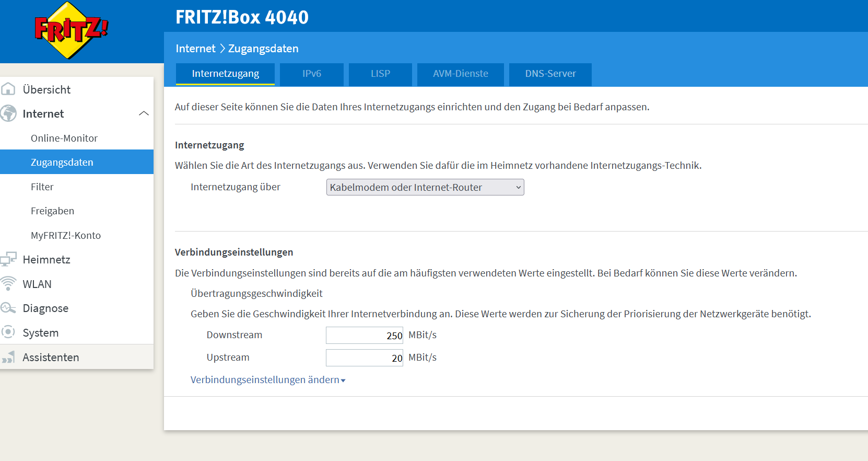This screenshot has width=868, height=461.
Task: Click the System settings icon
Action: point(8,332)
